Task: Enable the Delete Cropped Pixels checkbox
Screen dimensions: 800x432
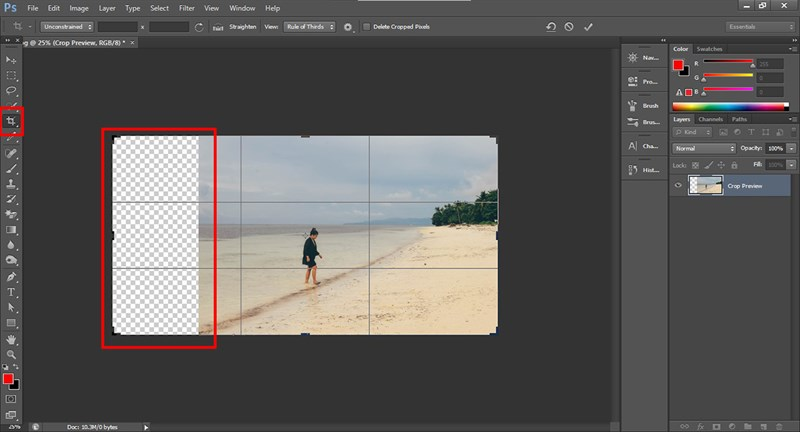Action: pos(366,27)
